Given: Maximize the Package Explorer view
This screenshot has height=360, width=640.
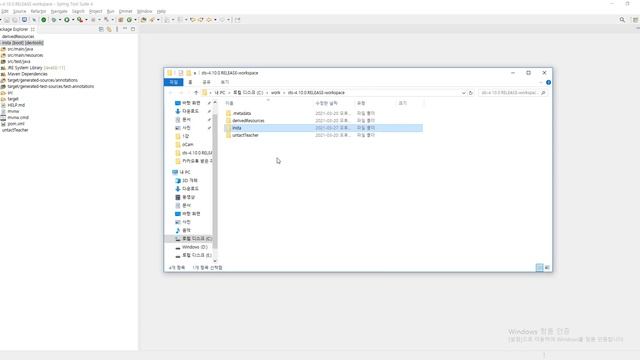Looking at the screenshot, I should (x=133, y=29).
